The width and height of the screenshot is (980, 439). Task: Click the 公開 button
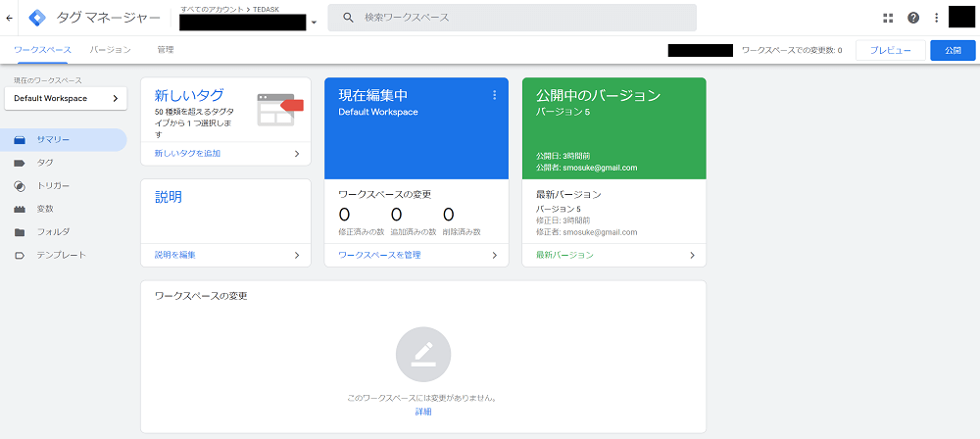(x=953, y=50)
